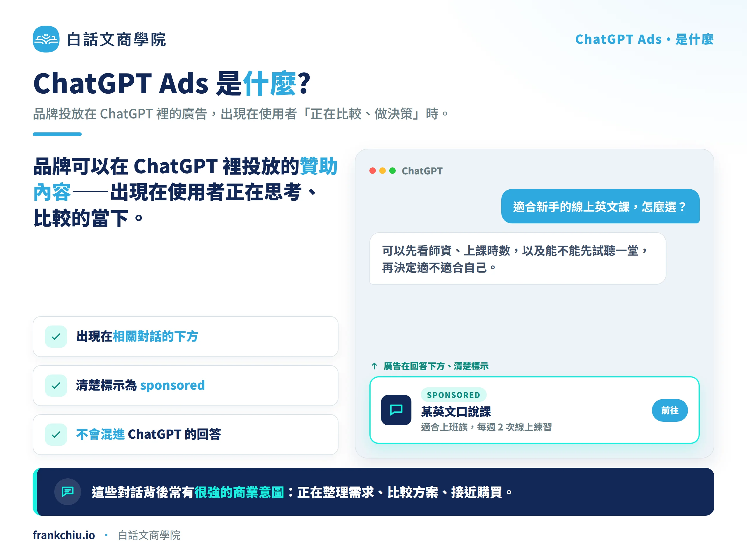
Task: Click the ad title 某英文口說課
Action: coord(456,412)
